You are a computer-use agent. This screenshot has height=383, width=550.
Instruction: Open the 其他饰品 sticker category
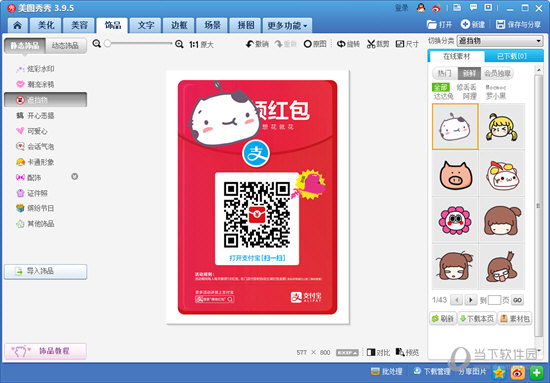point(35,223)
